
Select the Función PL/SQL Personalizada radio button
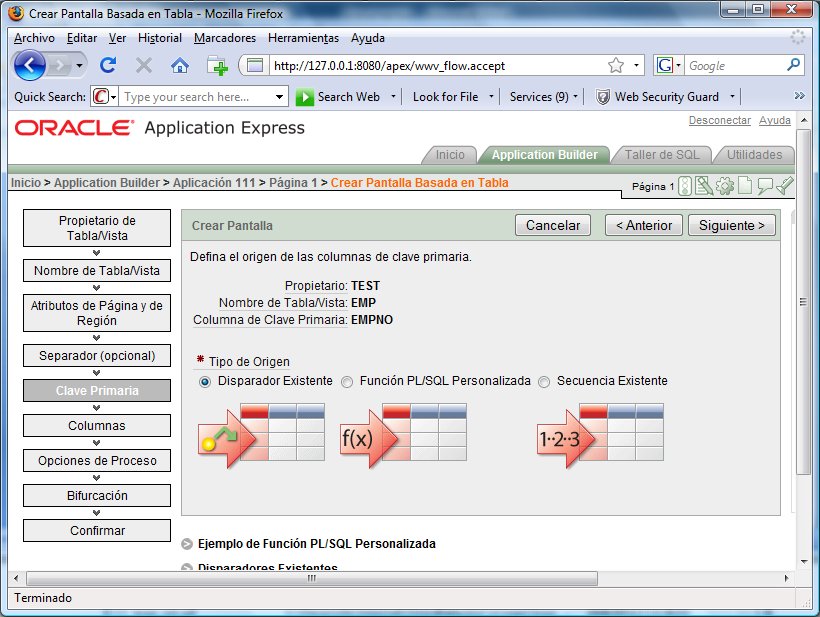(347, 382)
